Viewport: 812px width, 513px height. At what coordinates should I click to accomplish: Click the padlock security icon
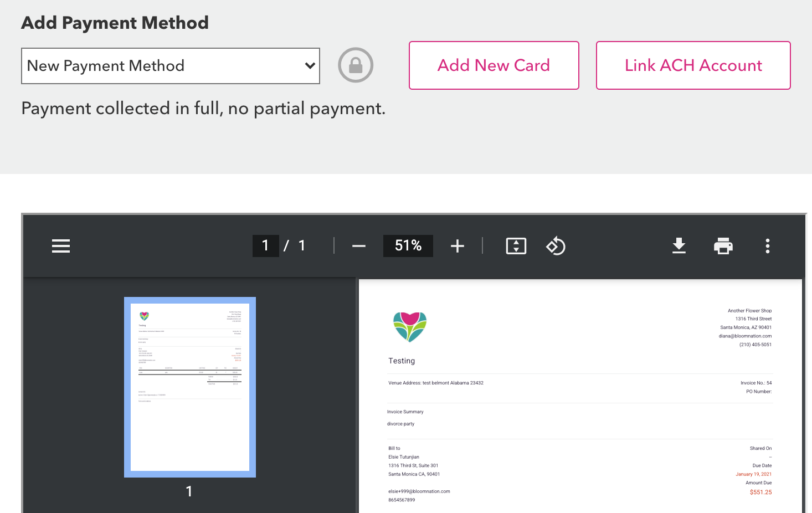coord(356,65)
